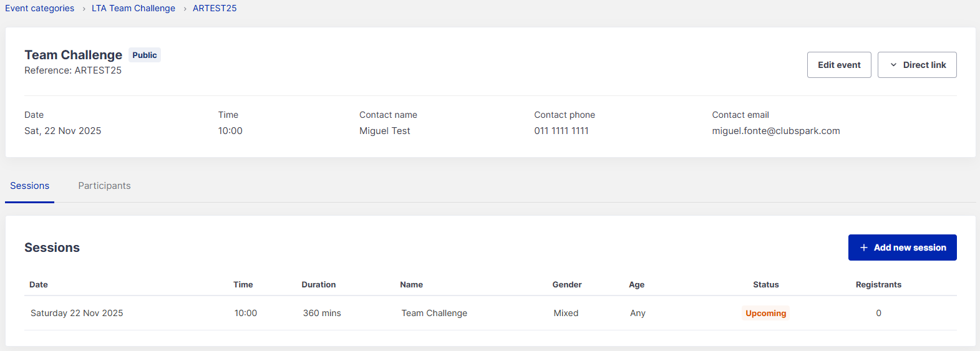Screen dimensions: 980x351
Task: Click the Team Challenge session name
Action: [434, 313]
